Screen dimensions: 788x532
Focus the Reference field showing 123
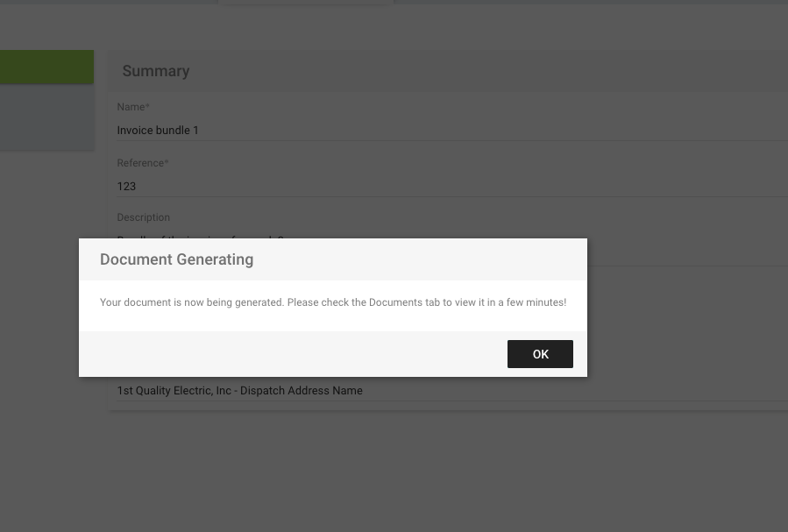(x=438, y=186)
